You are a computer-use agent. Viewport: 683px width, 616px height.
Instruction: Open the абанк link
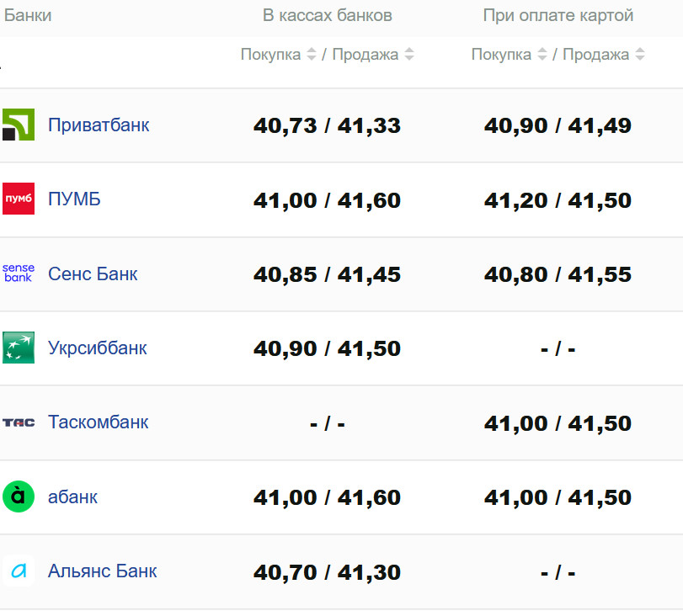72,497
